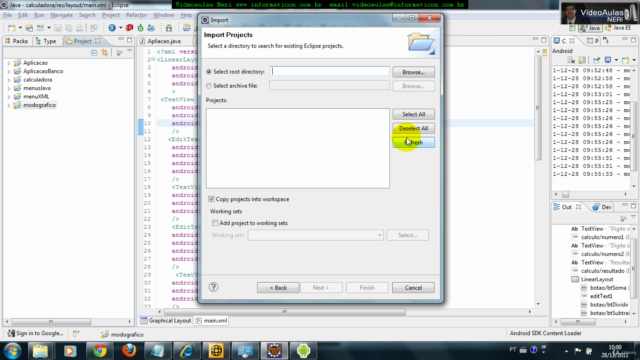Toggle Copy projects into workspace checkbox
Image resolution: width=640 pixels, height=360 pixels.
[211, 199]
